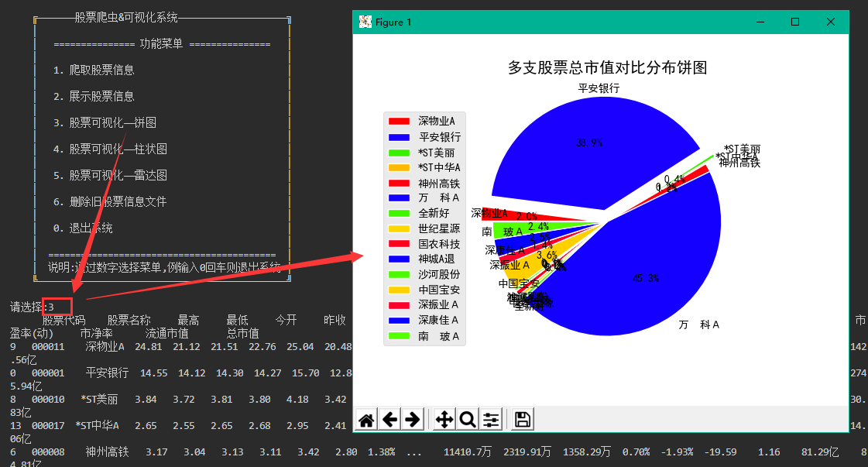The image size is (868, 467).
Task: Activate the zoom-to-rectangle tool
Action: 468,418
